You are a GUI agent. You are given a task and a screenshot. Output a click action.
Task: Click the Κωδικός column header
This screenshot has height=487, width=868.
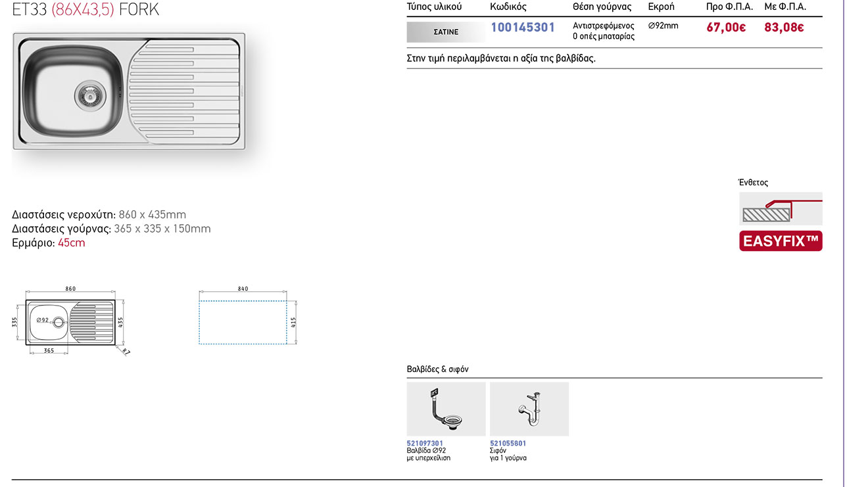point(508,7)
